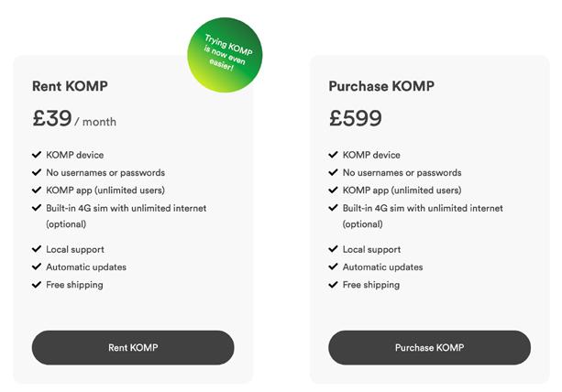Click checkmark beside KOMP app in Rent card
This screenshot has width=562, height=392.
click(x=37, y=191)
